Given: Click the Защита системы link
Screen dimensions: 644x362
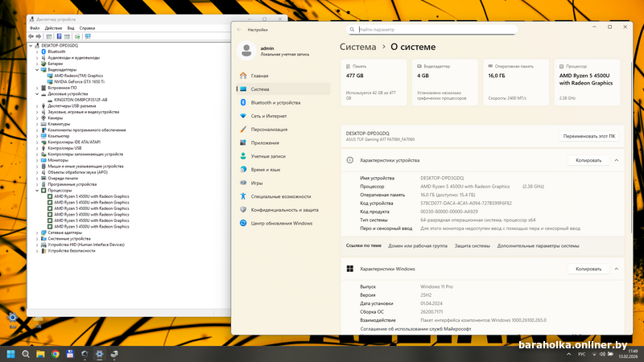Looking at the screenshot, I should (472, 245).
